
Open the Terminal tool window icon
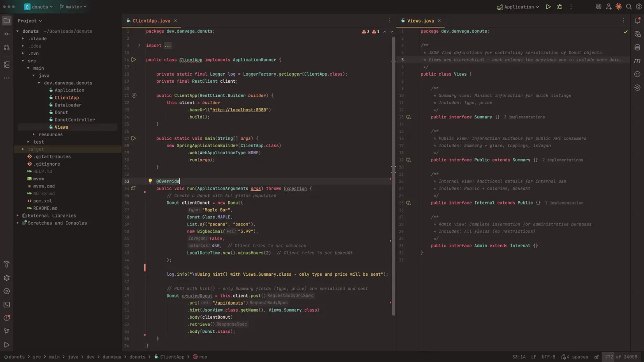(7, 305)
